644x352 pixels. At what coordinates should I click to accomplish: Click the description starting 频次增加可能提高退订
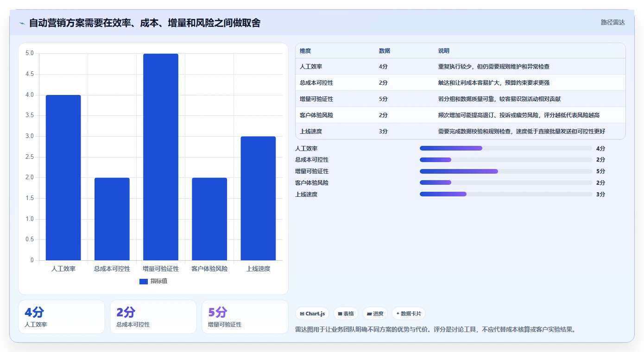pos(519,115)
